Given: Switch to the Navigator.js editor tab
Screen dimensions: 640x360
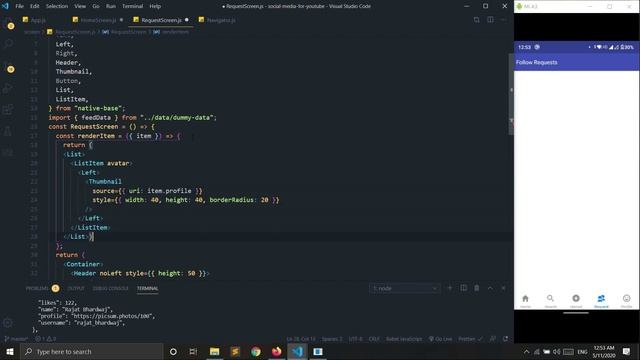Looking at the screenshot, I should coord(217,20).
